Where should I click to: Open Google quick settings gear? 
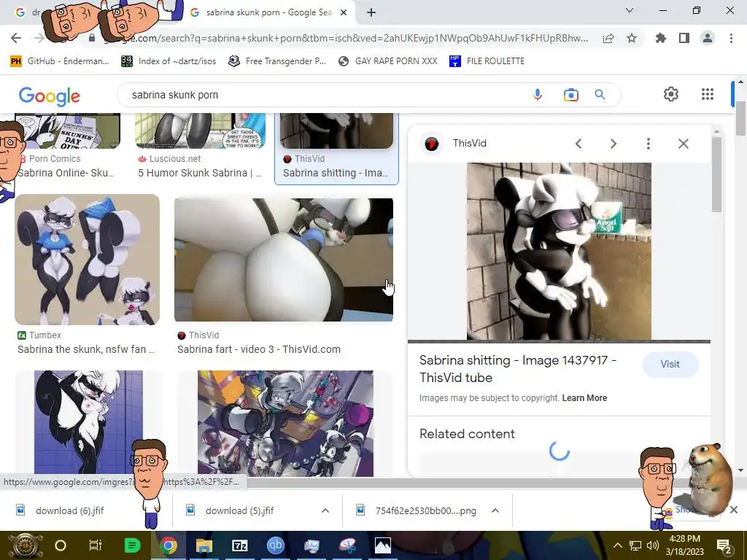point(671,94)
